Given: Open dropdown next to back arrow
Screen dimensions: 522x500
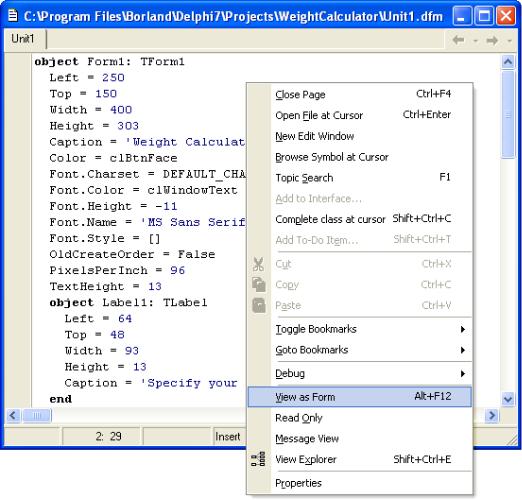Looking at the screenshot, I should click(x=476, y=41).
